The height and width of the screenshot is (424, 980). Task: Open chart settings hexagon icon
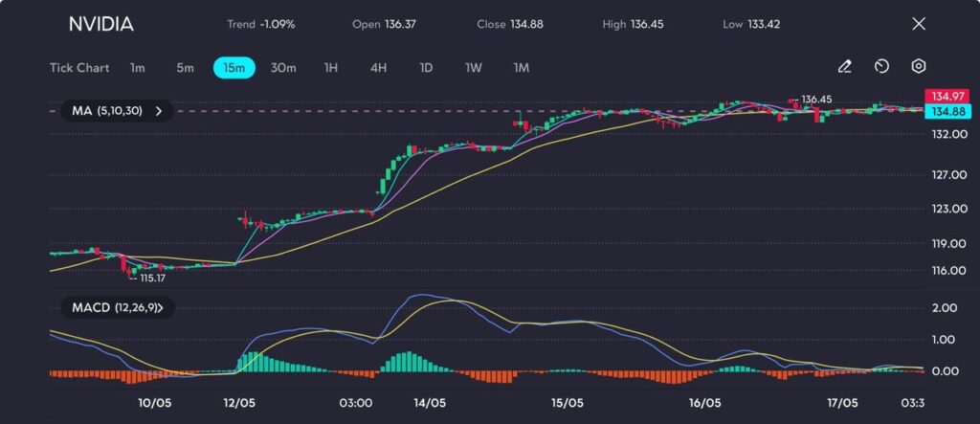pyautogui.click(x=918, y=67)
